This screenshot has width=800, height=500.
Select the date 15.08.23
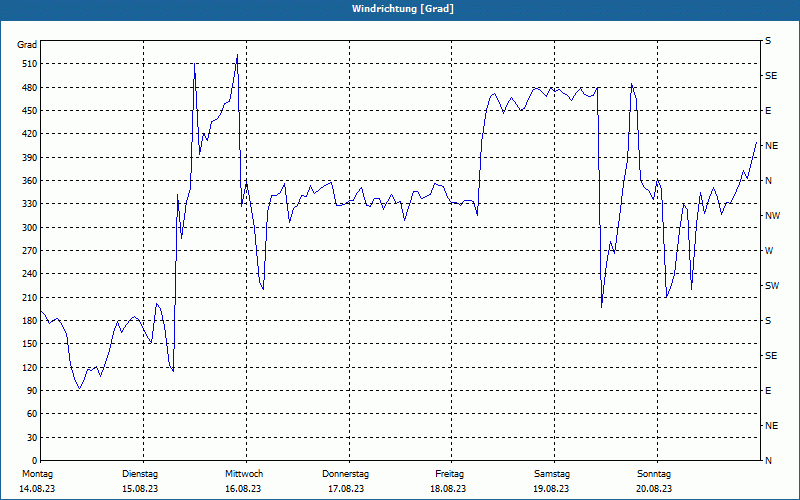click(x=140, y=489)
